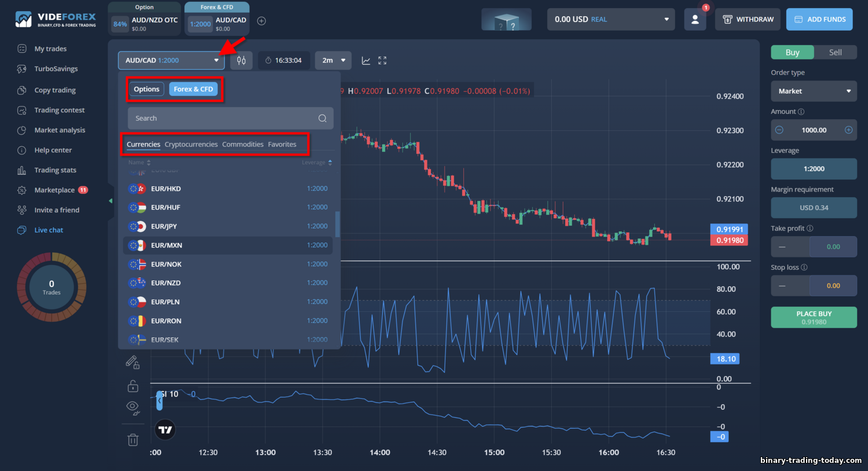Click the ADD FUNDS button
Viewport: 868px width, 471px height.
coord(819,19)
